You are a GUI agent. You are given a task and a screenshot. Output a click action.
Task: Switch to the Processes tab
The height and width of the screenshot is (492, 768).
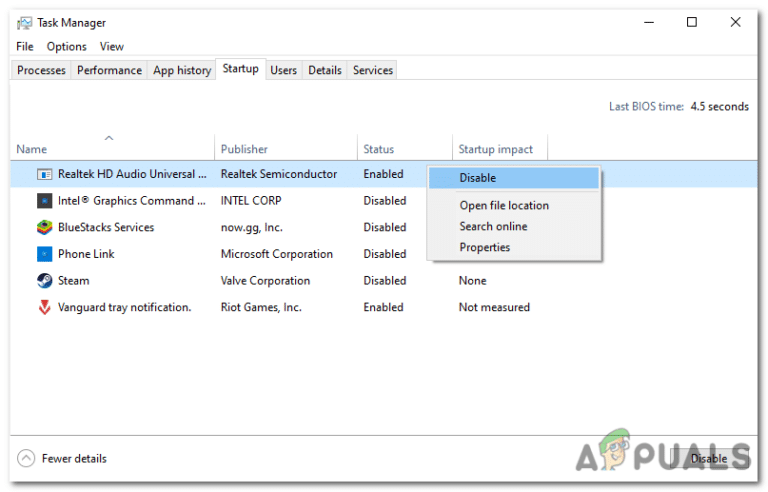point(41,70)
